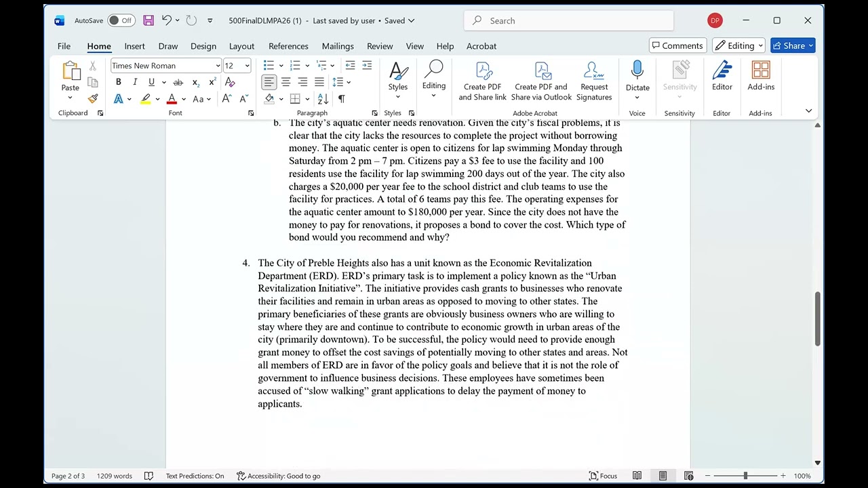Screen dimensions: 868x488
Task: Click Create PDF and Share link
Action: [483, 81]
